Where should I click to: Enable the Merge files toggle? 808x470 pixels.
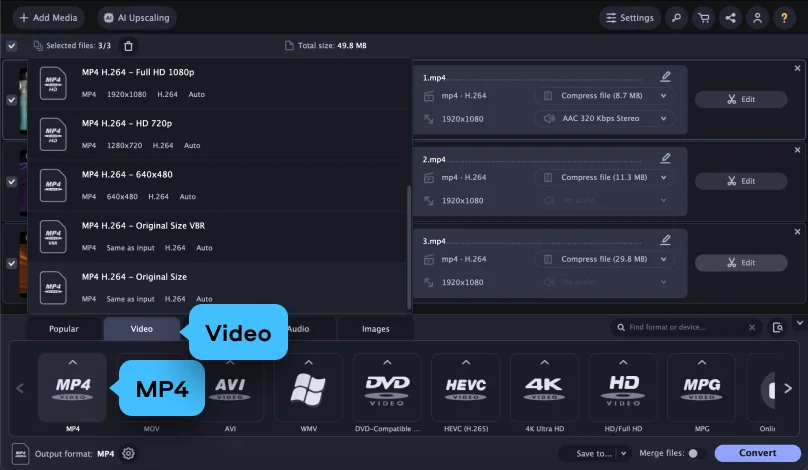pyautogui.click(x=695, y=453)
